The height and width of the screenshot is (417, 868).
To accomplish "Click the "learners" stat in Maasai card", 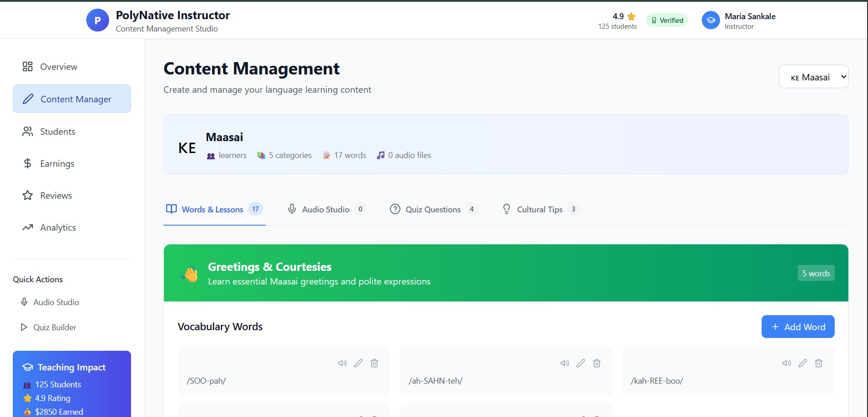I will pos(227,155).
